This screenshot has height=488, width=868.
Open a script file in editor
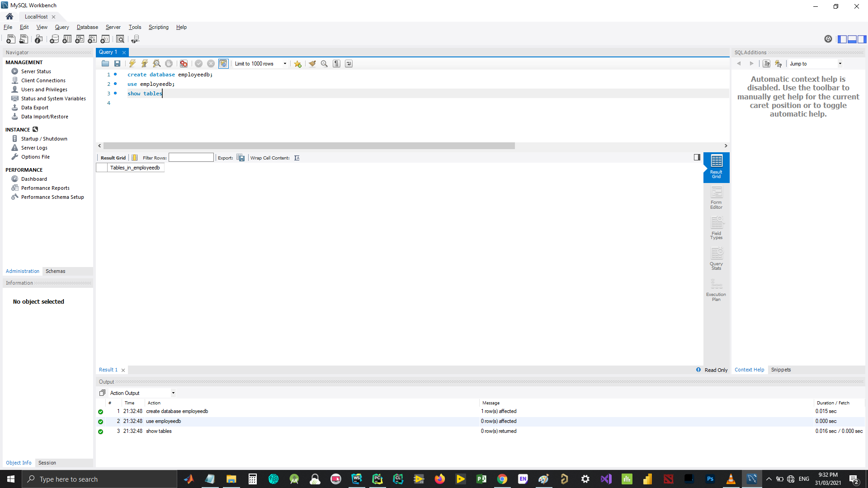click(x=105, y=64)
